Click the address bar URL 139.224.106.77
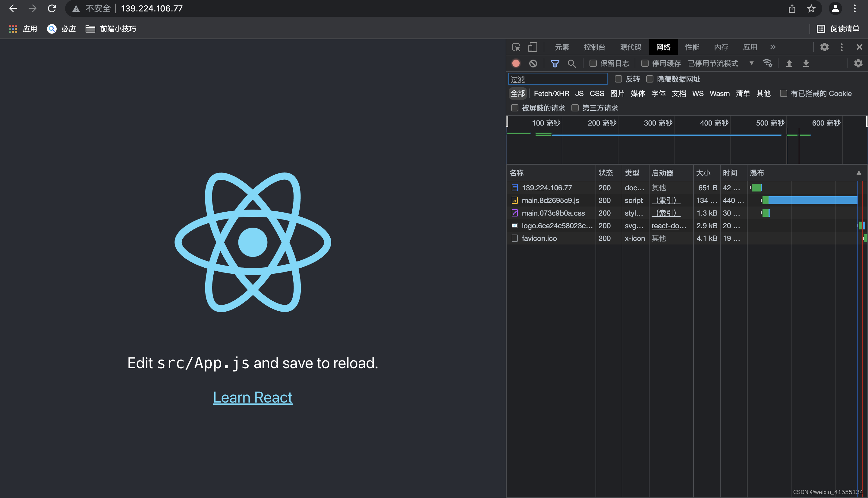This screenshot has width=868, height=498. 152,8
